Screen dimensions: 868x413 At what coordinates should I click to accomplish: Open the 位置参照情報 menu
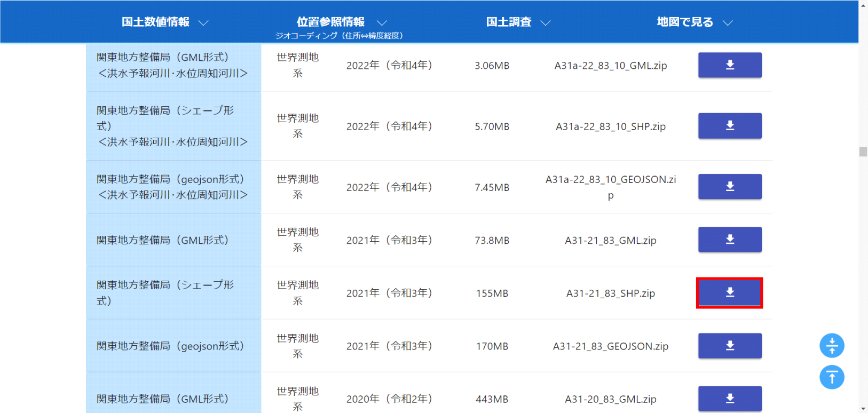coord(330,22)
